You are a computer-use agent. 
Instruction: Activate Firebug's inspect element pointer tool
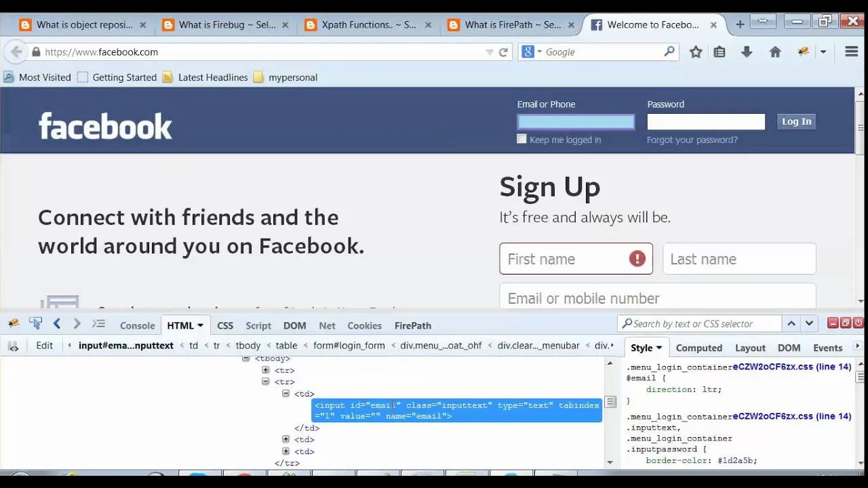(x=35, y=324)
